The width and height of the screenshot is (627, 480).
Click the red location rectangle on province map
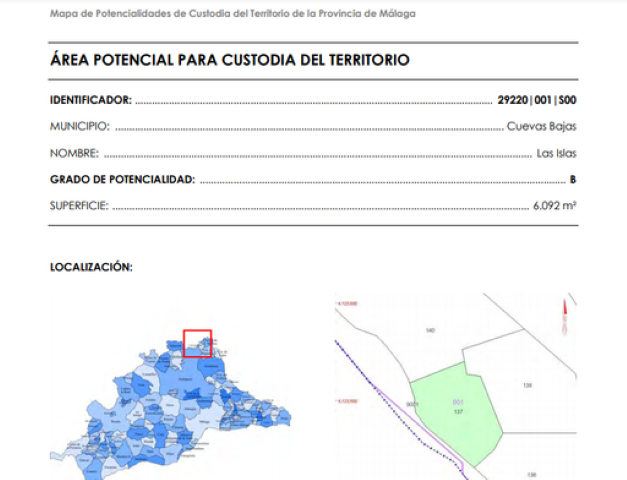tap(197, 343)
